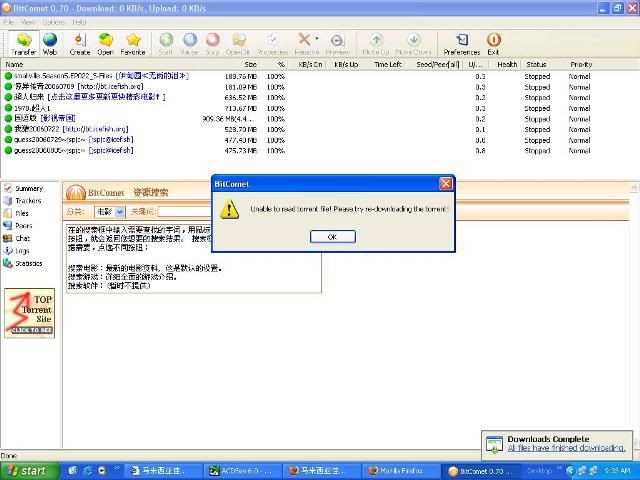Open the File menu
Image resolution: width=640 pixels, height=480 pixels.
coord(9,21)
